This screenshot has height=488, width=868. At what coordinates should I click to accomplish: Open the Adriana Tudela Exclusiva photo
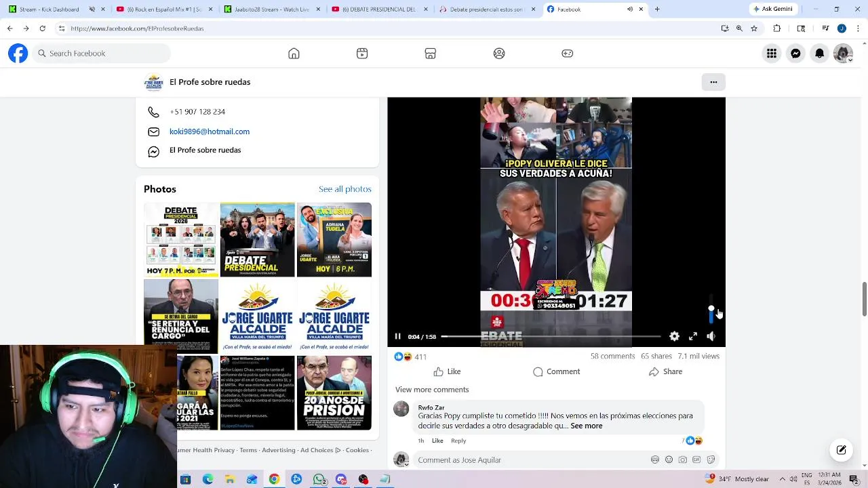point(334,240)
